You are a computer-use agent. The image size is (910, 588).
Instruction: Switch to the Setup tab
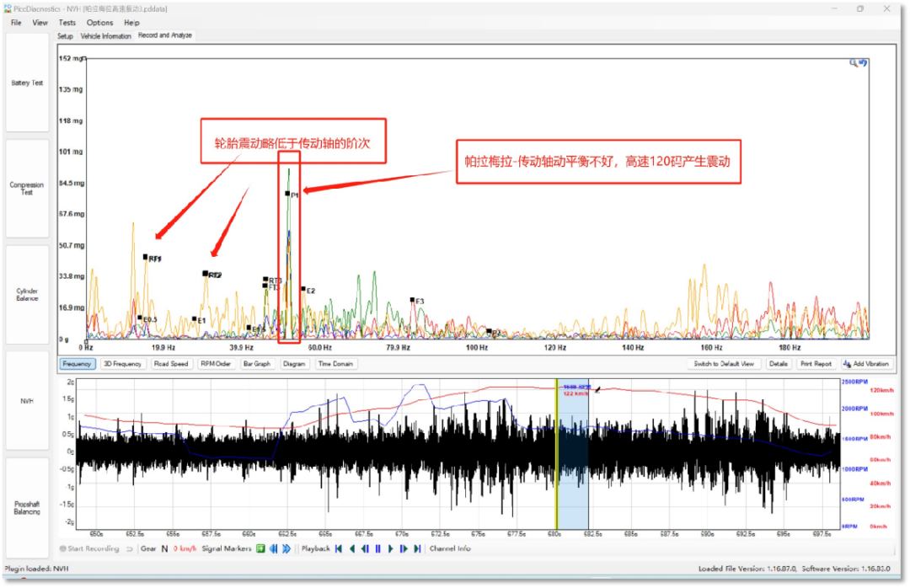point(65,36)
